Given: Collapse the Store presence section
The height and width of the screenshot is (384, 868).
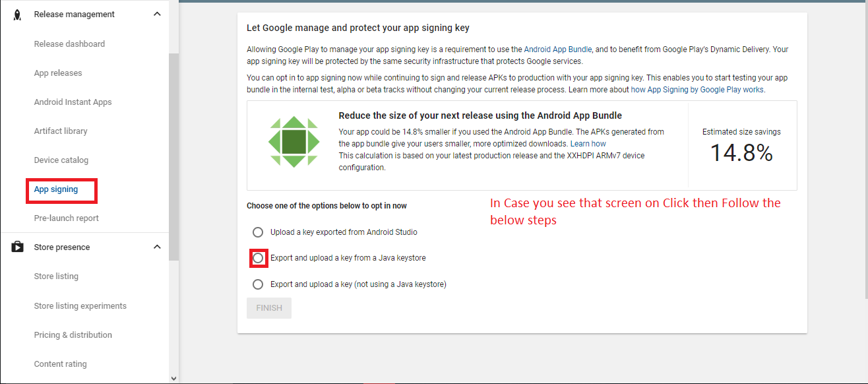Looking at the screenshot, I should click(157, 247).
